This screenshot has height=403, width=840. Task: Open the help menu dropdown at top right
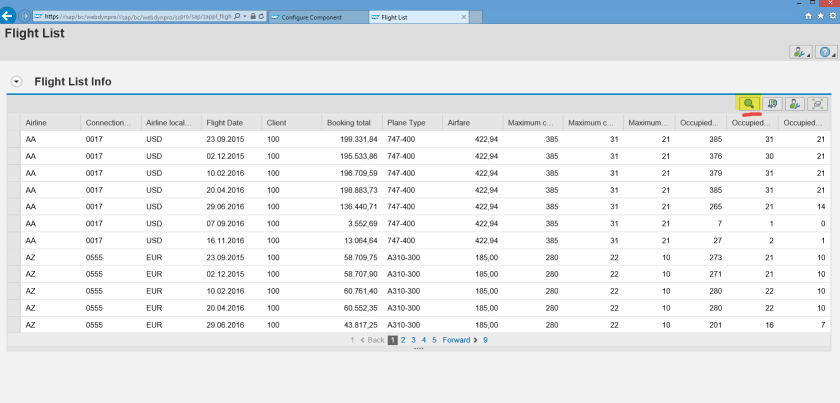tap(825, 52)
